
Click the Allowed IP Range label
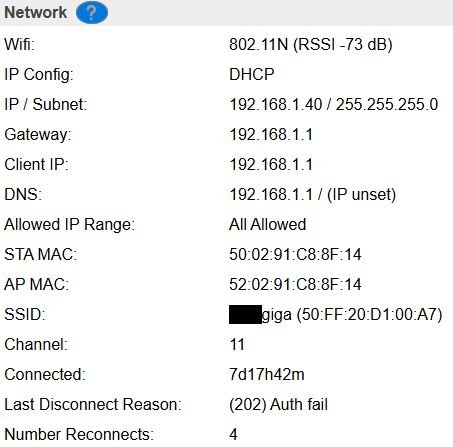coord(69,224)
